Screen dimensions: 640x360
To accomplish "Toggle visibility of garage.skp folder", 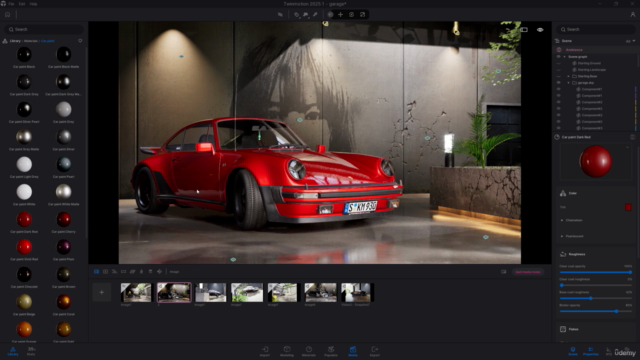I will point(558,83).
